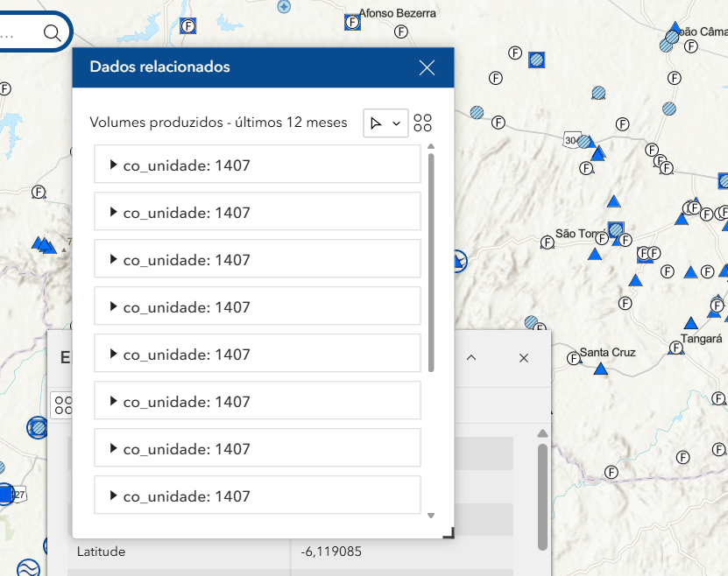Expand the last visible co_unidade: 1407 record
Image resolution: width=728 pixels, height=576 pixels.
click(114, 495)
